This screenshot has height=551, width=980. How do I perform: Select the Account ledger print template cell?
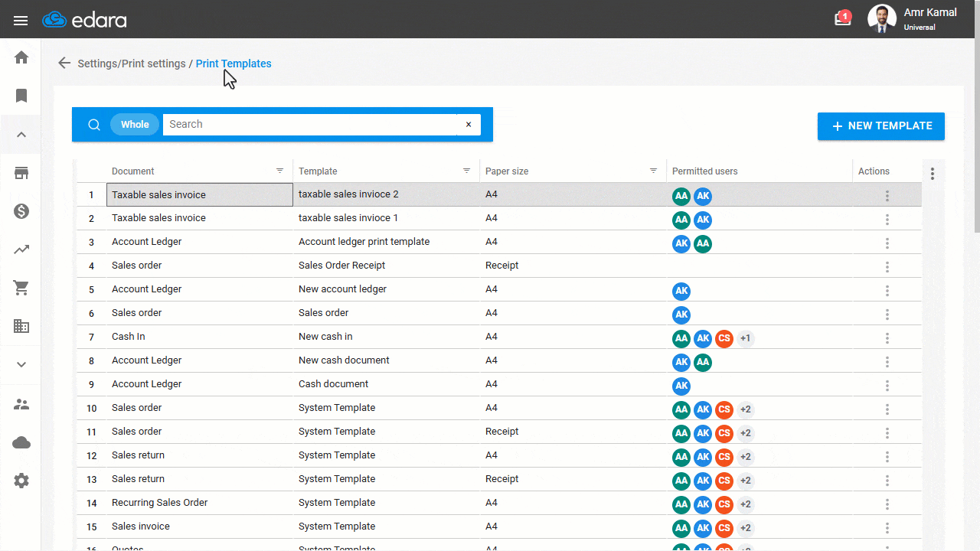click(x=387, y=242)
